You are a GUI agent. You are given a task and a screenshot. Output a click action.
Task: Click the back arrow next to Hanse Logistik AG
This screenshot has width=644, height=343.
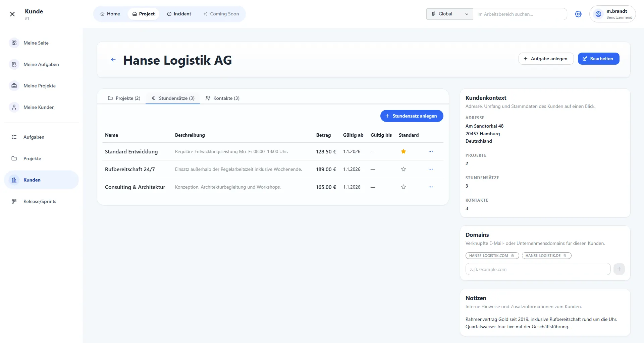pyautogui.click(x=113, y=60)
